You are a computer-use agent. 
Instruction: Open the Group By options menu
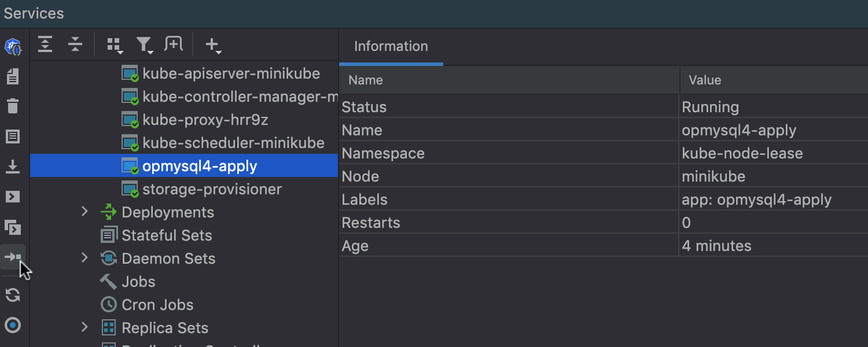click(115, 45)
